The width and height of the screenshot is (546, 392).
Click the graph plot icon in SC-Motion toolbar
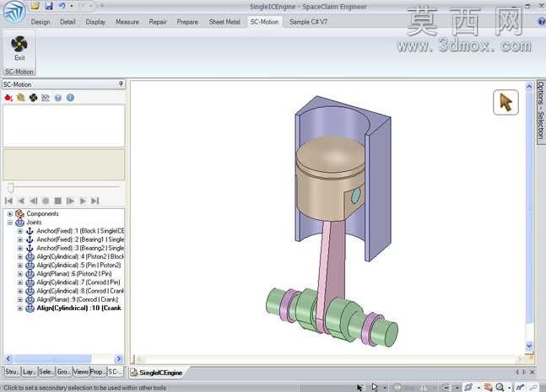coord(46,98)
